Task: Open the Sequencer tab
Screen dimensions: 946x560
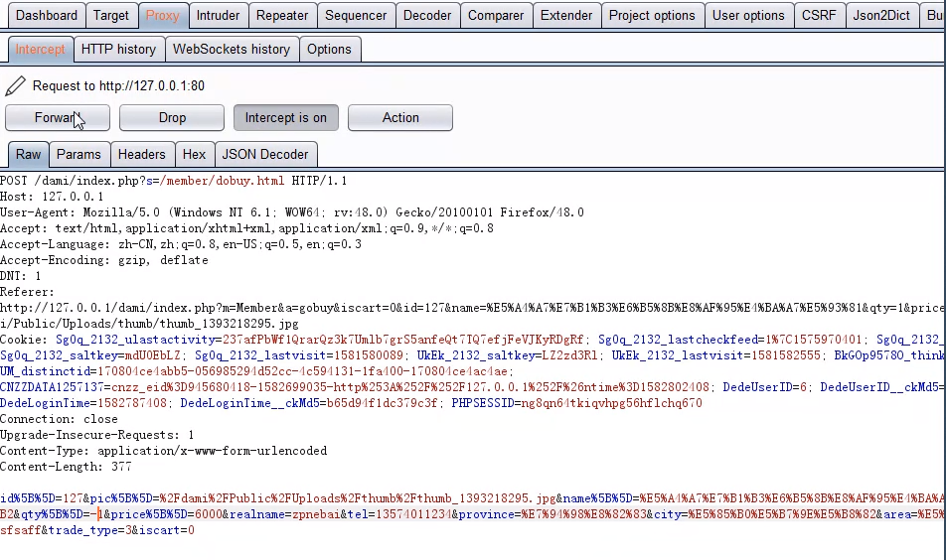Action: pyautogui.click(x=356, y=15)
